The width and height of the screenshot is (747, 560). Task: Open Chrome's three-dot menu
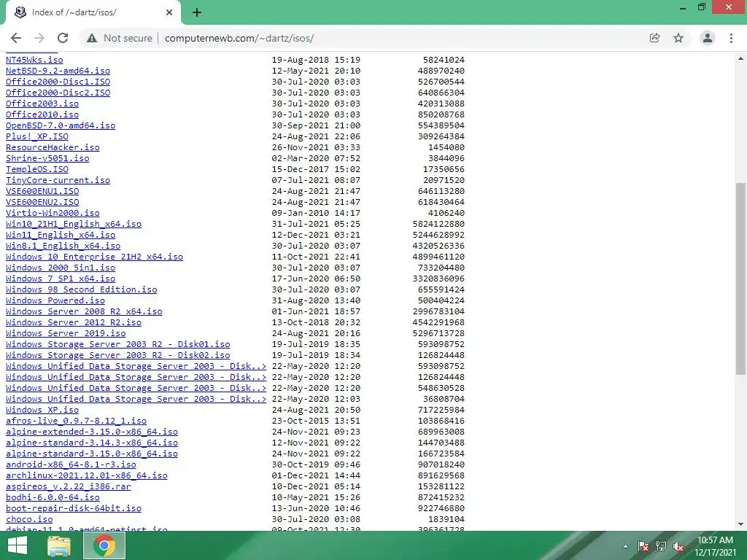[731, 38]
